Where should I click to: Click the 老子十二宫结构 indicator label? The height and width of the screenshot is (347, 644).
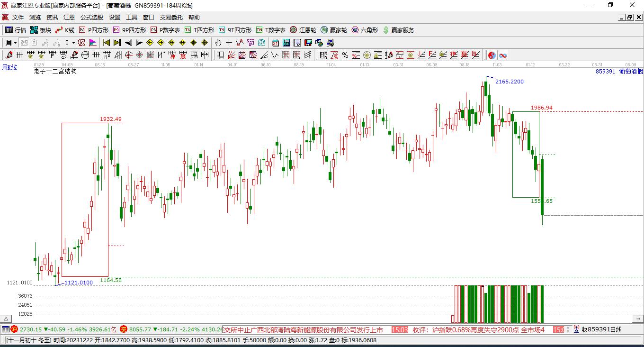[55, 72]
